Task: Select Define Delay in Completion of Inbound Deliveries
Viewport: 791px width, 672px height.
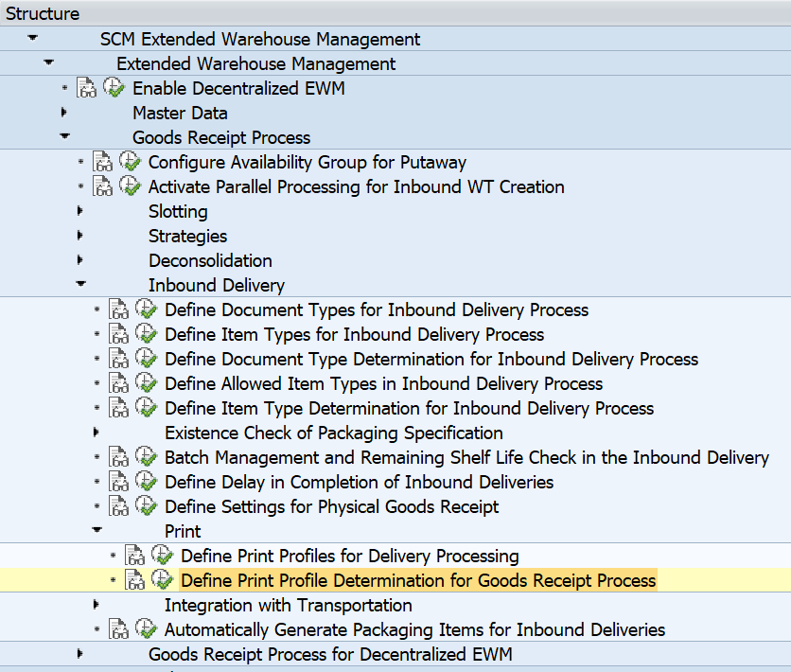Action: click(359, 483)
